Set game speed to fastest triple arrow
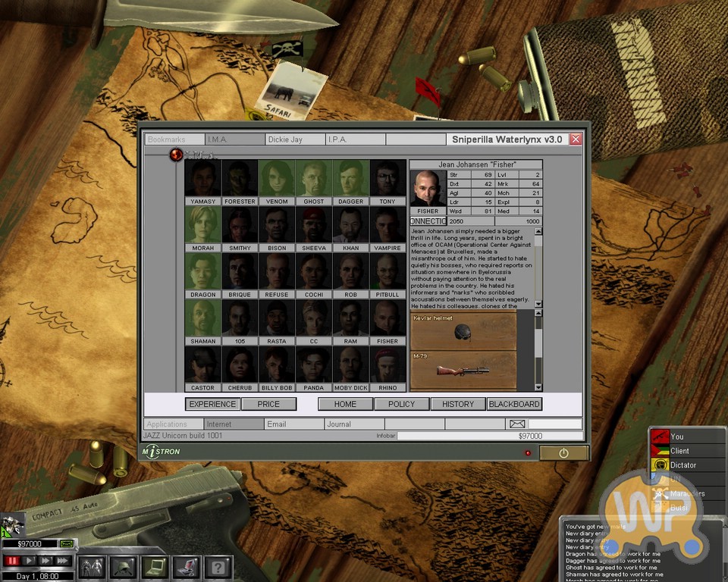The image size is (728, 582). [x=63, y=560]
